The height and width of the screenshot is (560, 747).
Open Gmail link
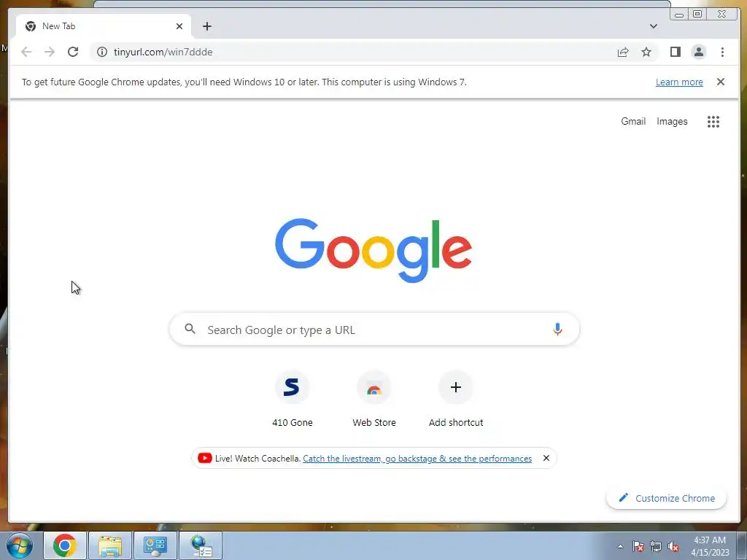coord(633,122)
